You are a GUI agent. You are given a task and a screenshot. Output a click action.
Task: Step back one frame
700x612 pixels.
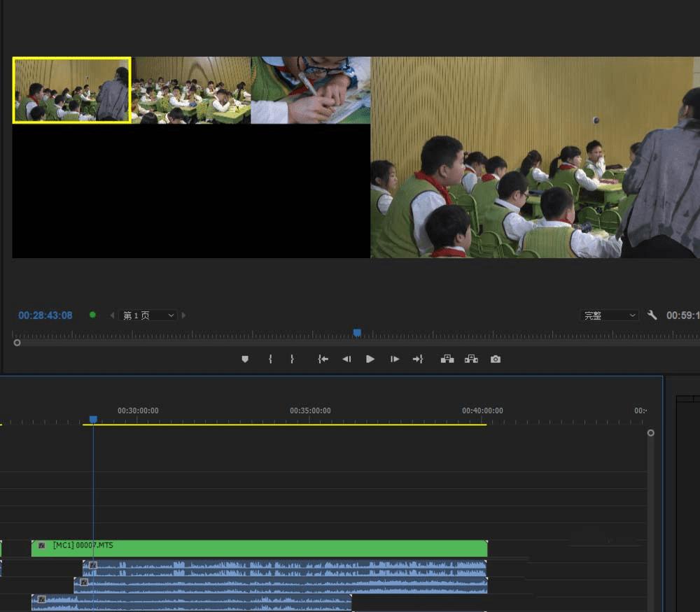click(346, 359)
